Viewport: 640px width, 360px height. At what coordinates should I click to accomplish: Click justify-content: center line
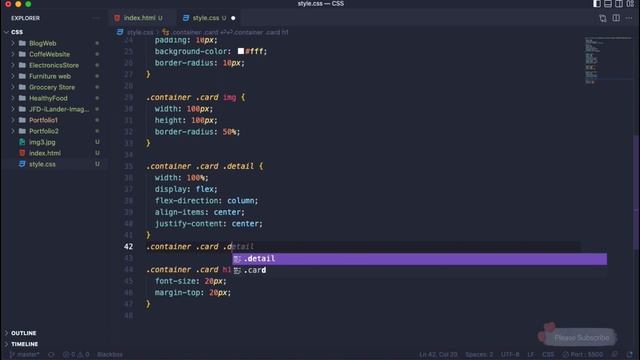tap(209, 224)
